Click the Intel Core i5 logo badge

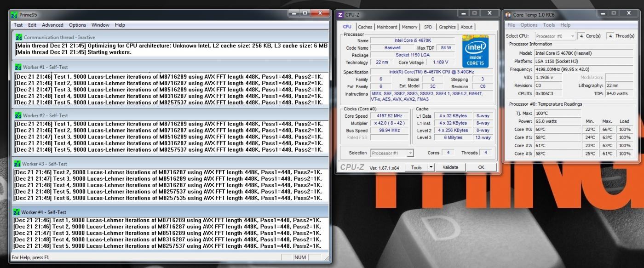(476, 52)
